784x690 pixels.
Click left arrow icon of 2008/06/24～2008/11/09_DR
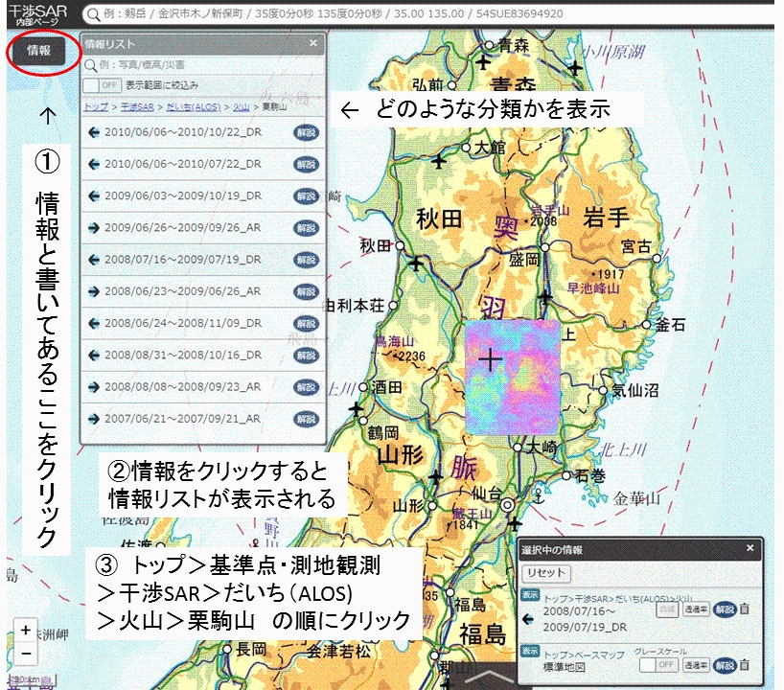(x=94, y=324)
